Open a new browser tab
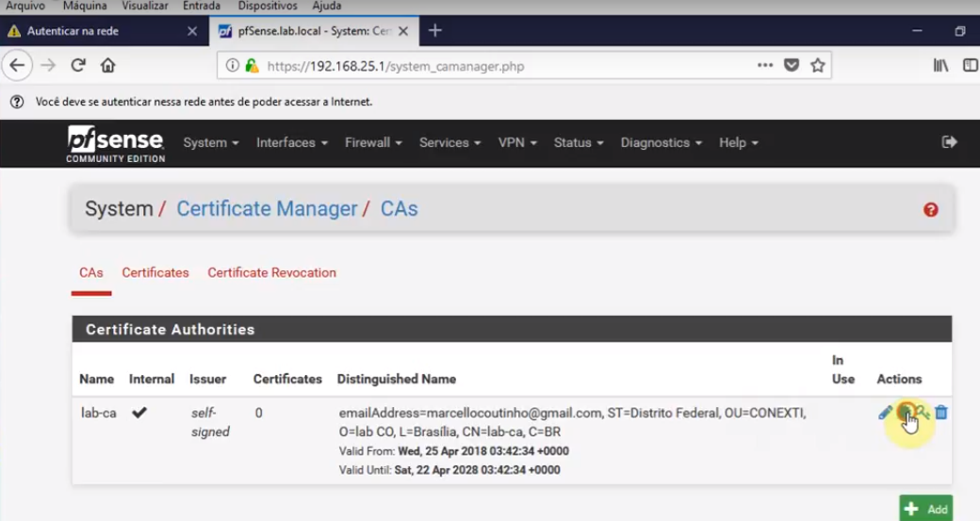The image size is (980, 521). pos(435,30)
